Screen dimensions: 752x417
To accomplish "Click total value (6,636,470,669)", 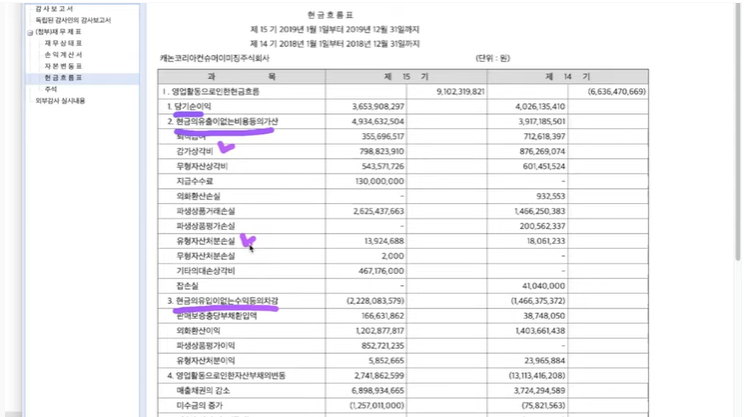I will click(617, 92).
